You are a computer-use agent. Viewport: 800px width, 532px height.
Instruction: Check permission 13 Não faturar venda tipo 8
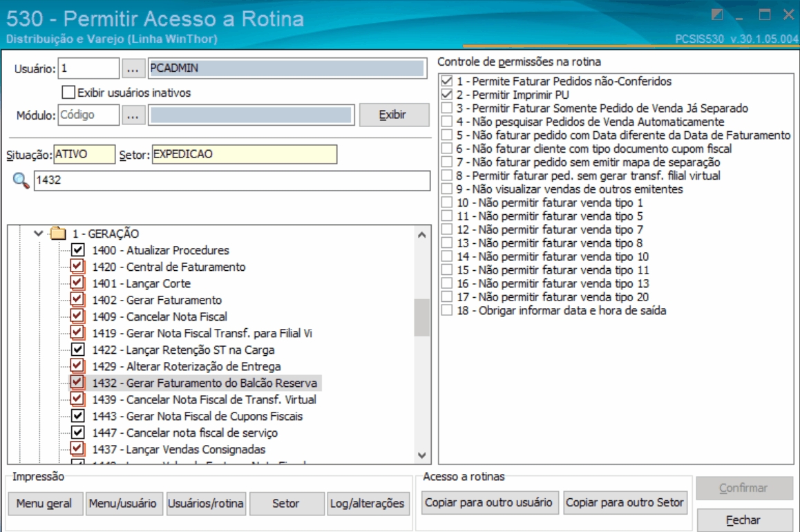click(x=447, y=243)
